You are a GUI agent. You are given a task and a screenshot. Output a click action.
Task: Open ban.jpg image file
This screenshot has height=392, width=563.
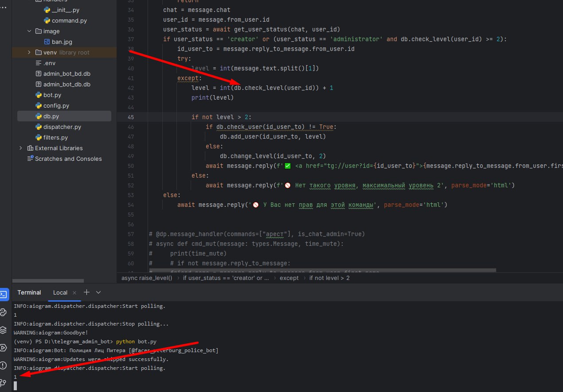62,42
